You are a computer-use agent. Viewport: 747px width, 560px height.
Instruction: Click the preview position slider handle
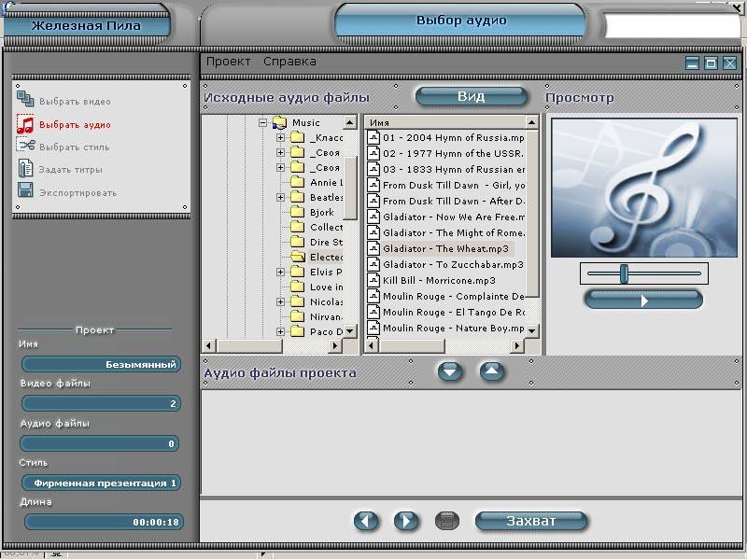[x=624, y=273]
